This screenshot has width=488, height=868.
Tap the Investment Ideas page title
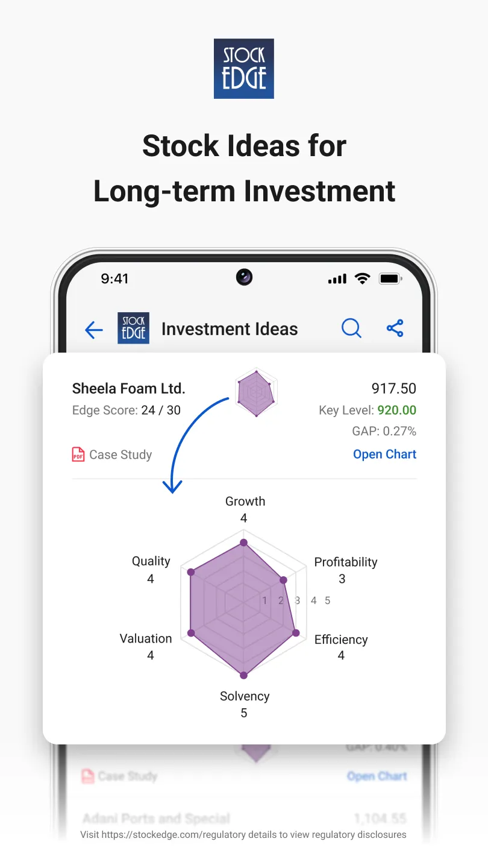[230, 329]
